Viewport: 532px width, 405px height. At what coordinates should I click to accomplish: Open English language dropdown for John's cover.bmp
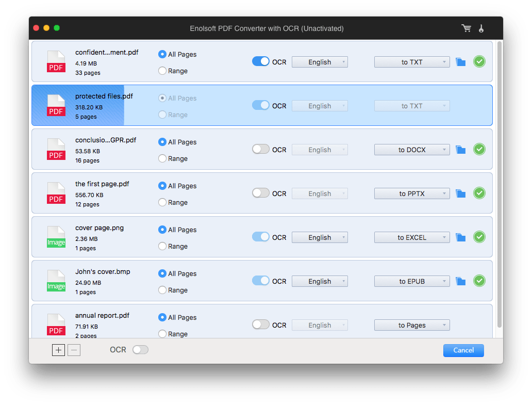pyautogui.click(x=320, y=281)
